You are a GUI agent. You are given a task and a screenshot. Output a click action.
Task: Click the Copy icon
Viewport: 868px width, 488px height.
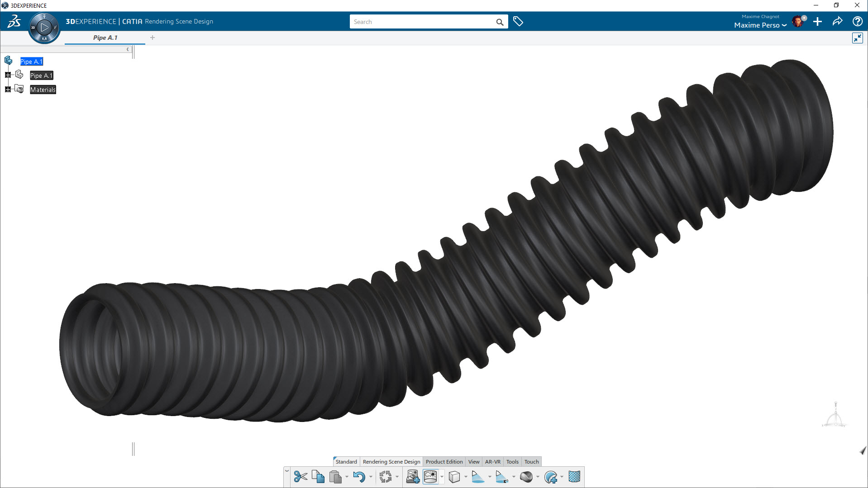point(318,477)
